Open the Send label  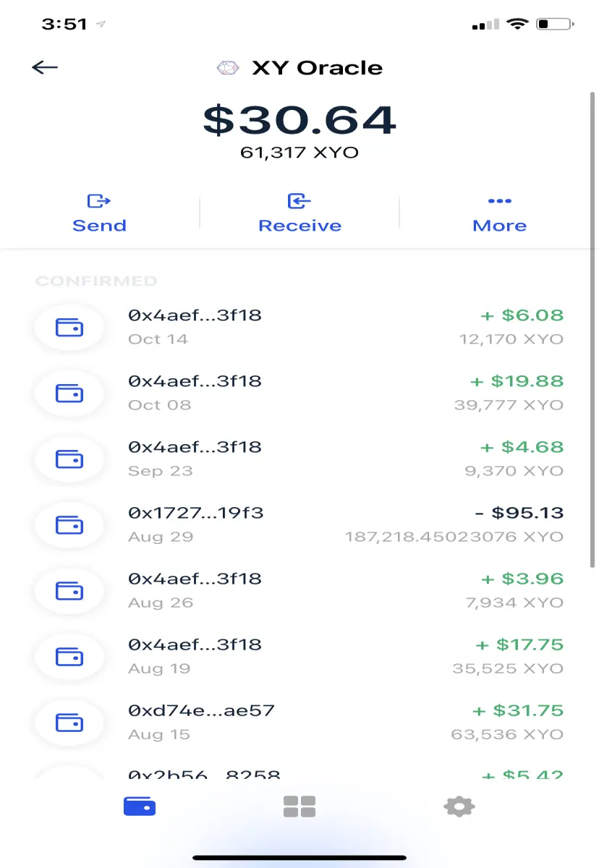click(x=99, y=226)
